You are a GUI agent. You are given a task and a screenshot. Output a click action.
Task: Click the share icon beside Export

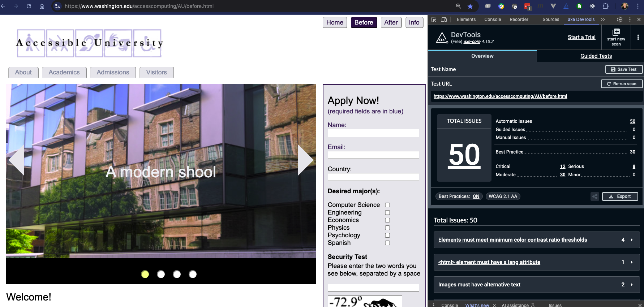click(x=595, y=196)
